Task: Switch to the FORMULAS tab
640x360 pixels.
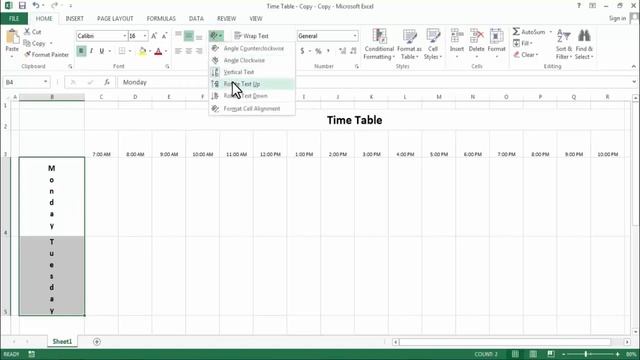Action: (x=161, y=18)
